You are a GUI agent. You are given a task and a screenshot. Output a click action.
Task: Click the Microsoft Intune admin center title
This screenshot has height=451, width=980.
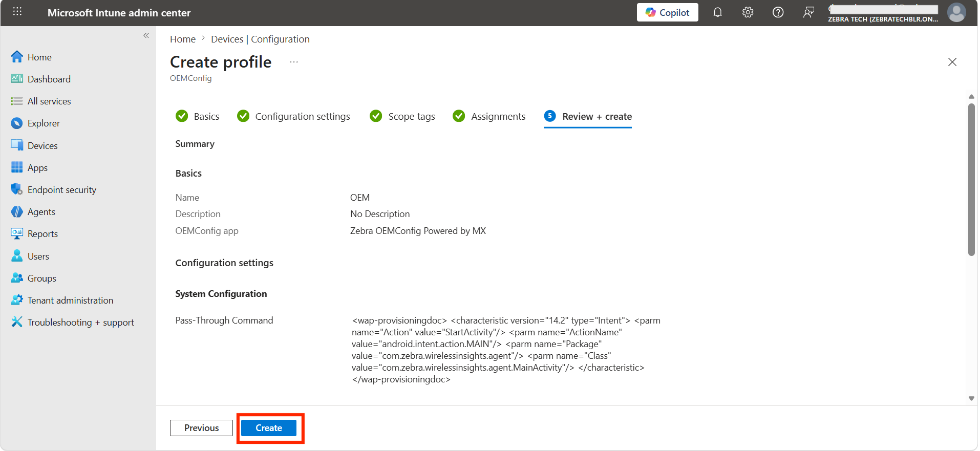pos(119,13)
